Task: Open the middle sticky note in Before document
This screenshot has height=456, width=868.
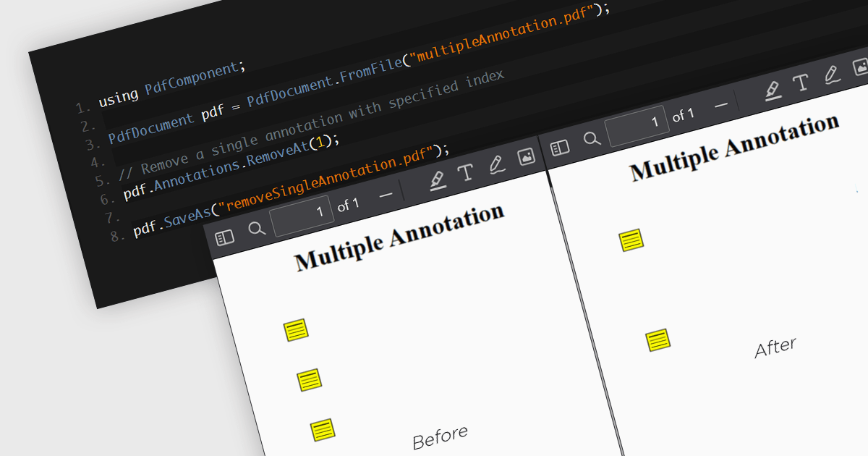Action: [309, 379]
